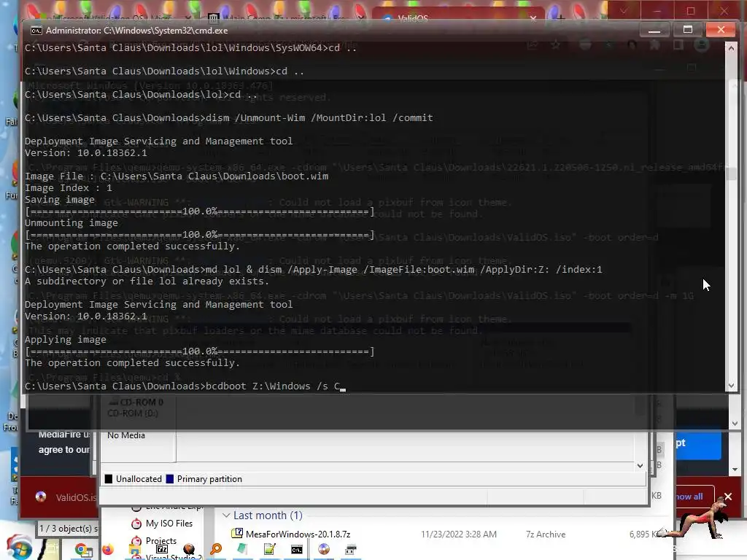Viewport: 747px width, 560px height.
Task: Click the No Media label in Disk Management
Action: click(x=125, y=435)
